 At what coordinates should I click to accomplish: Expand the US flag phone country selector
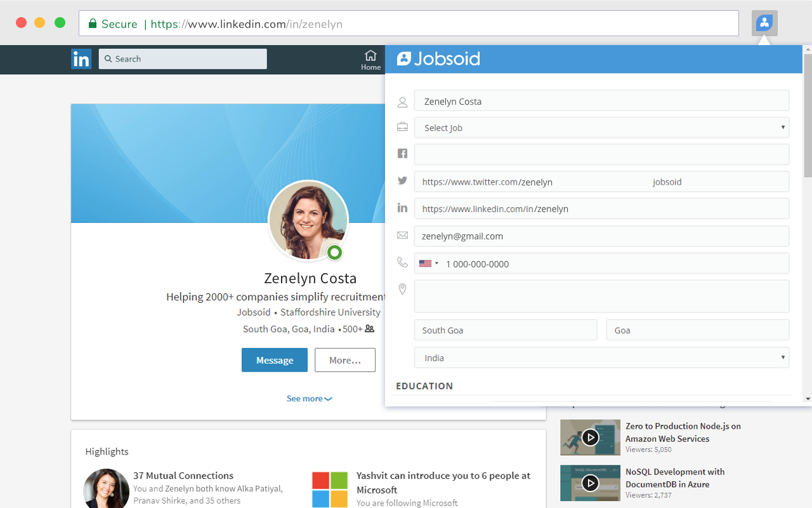429,264
